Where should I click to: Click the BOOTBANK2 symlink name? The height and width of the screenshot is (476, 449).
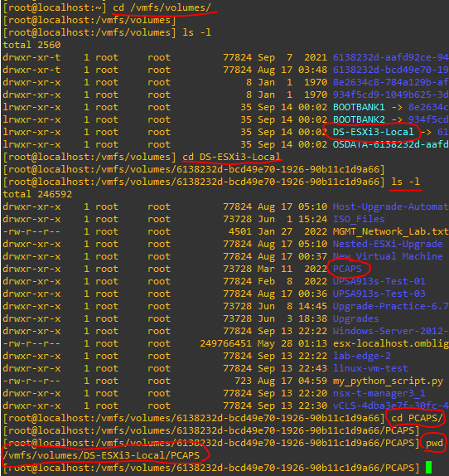tap(359, 119)
